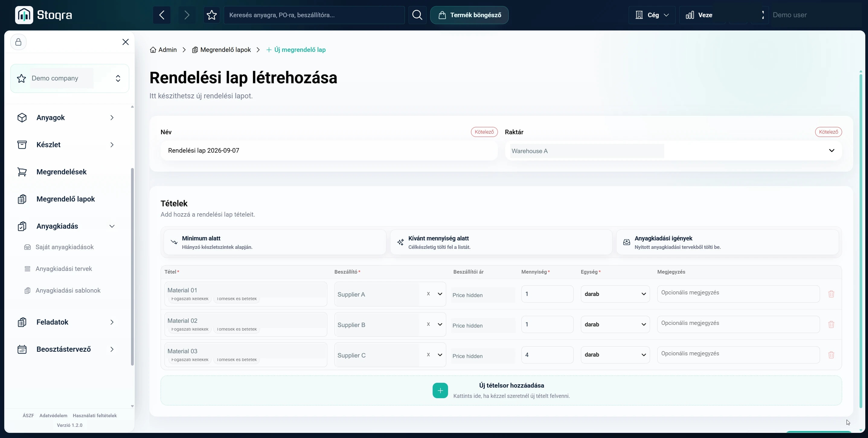Viewport: 868px width, 438px height.
Task: Click the Megrendelő lapok breadcrumb
Action: click(221, 50)
